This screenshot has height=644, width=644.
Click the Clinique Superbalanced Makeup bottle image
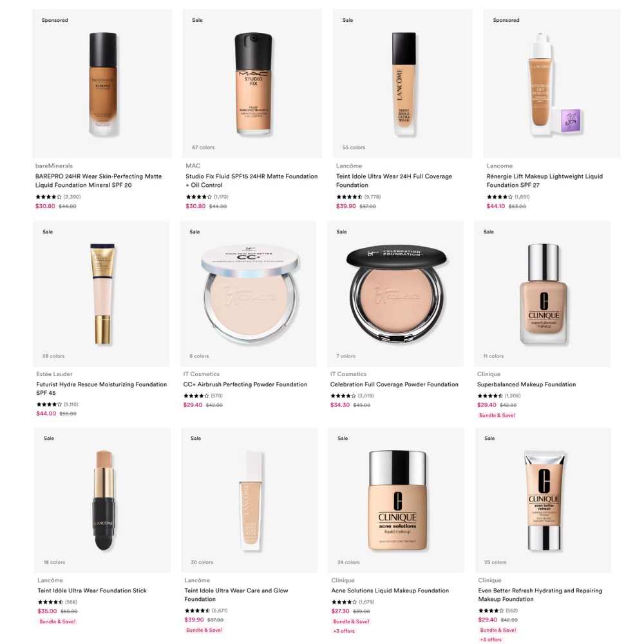click(544, 294)
